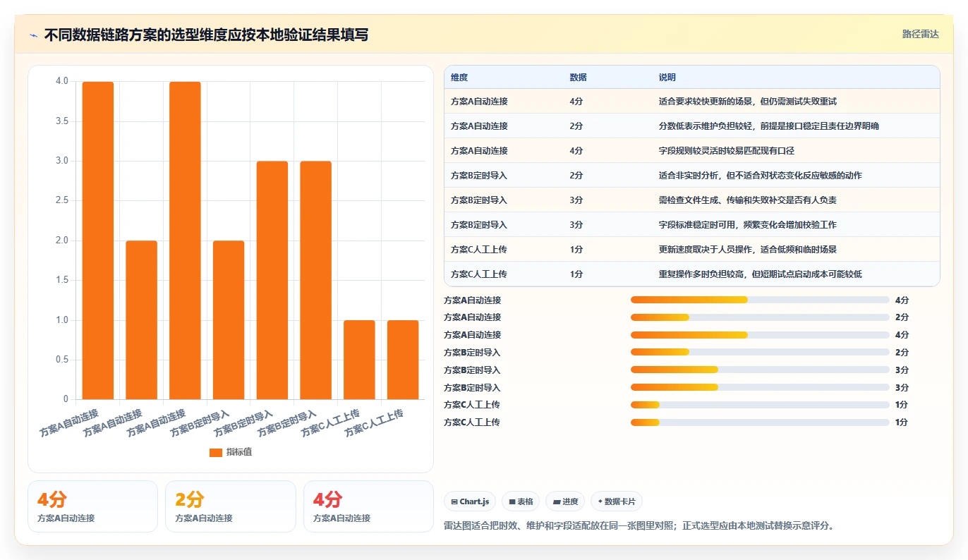Viewport: 968px width, 560px height.
Task: Click the 0.5 tick label on the chart's y-axis
Action: (x=62, y=360)
